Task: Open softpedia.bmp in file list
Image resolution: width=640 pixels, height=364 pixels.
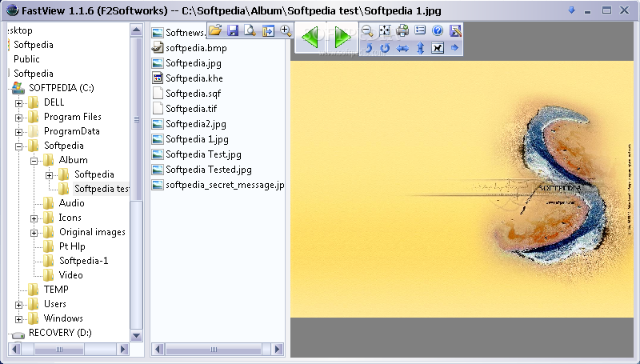Action: (196, 48)
